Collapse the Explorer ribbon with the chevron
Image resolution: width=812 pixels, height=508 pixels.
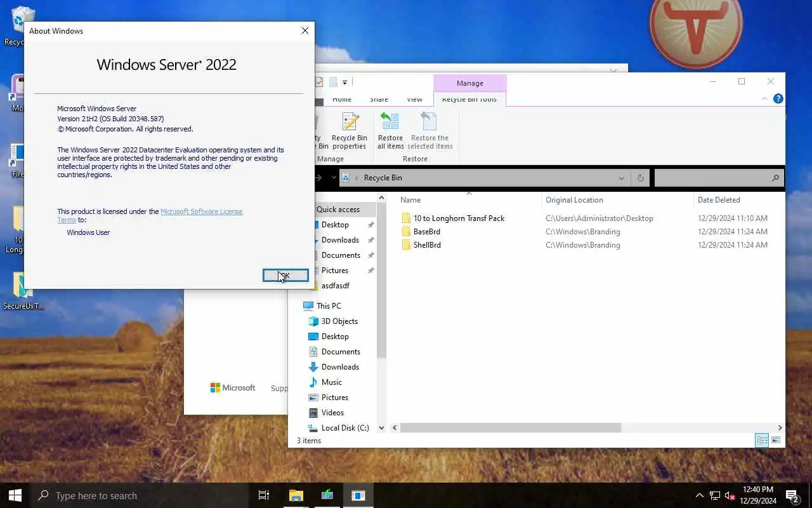pyautogui.click(x=764, y=98)
